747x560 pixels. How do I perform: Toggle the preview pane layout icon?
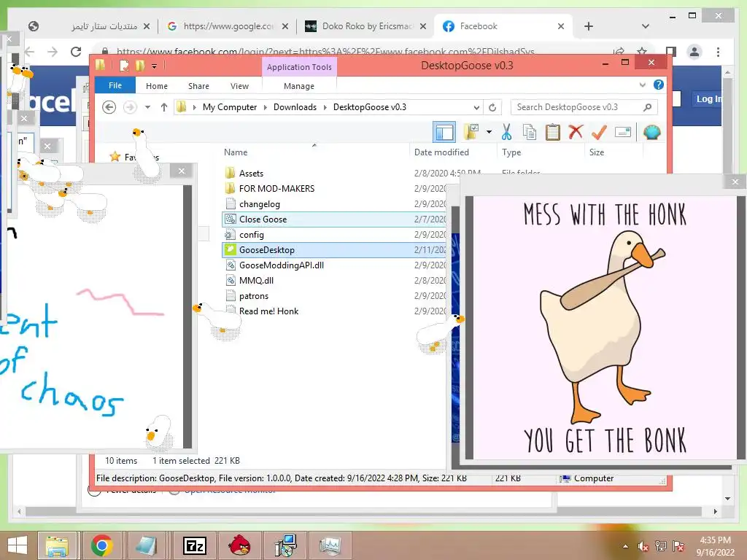pos(444,132)
